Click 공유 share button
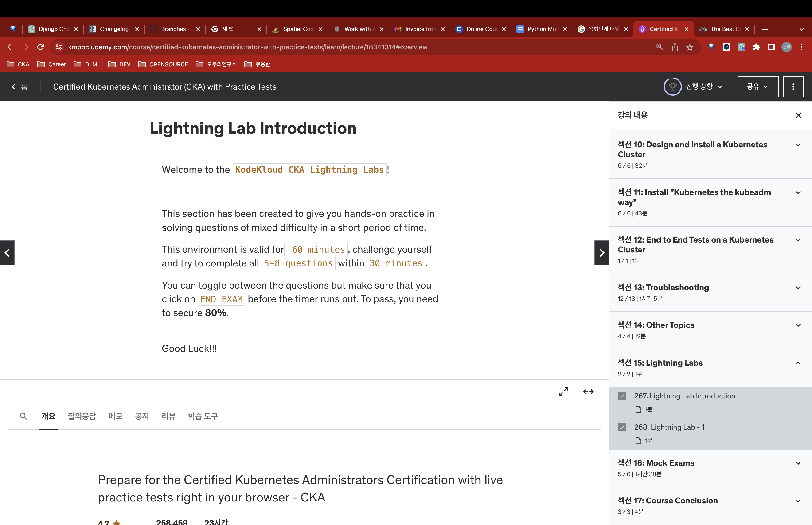Image resolution: width=812 pixels, height=525 pixels. [x=758, y=86]
